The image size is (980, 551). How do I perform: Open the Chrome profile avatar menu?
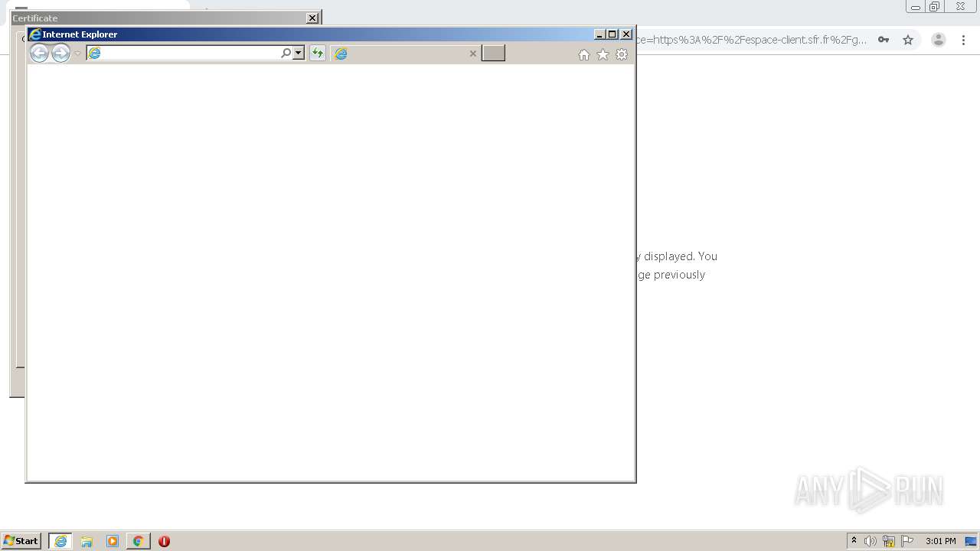938,40
